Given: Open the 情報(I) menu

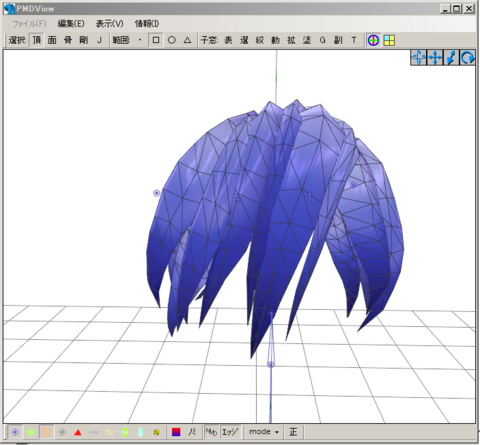Looking at the screenshot, I should click(147, 24).
